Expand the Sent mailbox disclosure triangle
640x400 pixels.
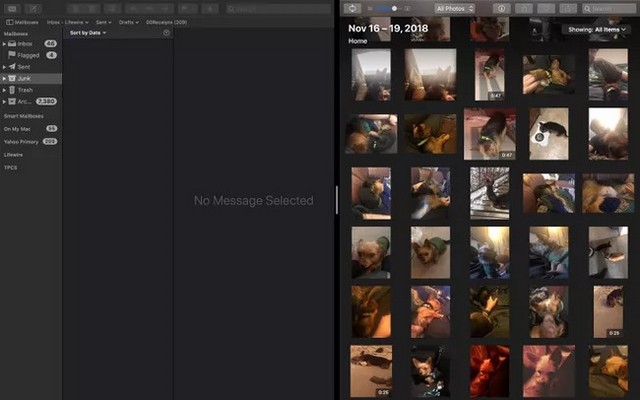[4, 67]
